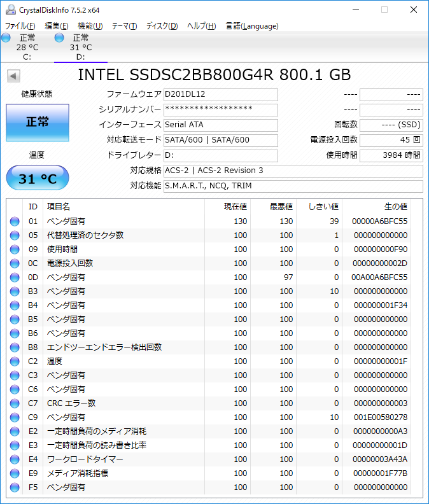429x504 pixels.
Task: Click status orb for attribute E9 row
Action: [15, 473]
